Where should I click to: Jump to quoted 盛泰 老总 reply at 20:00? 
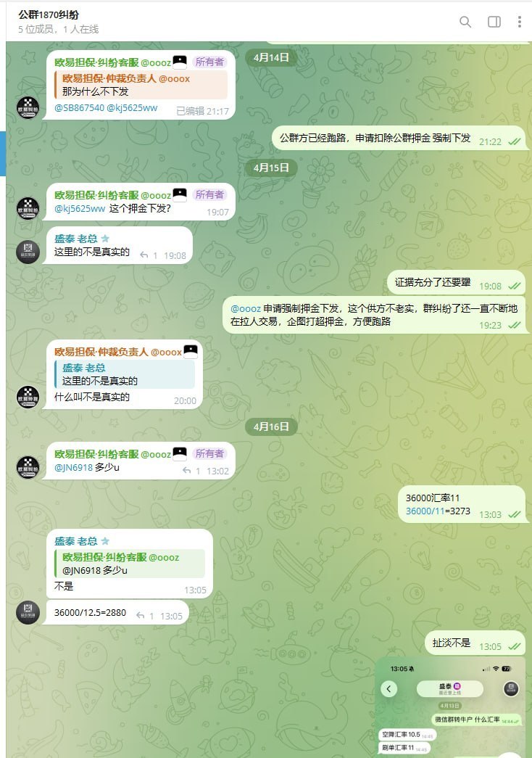pyautogui.click(x=125, y=374)
